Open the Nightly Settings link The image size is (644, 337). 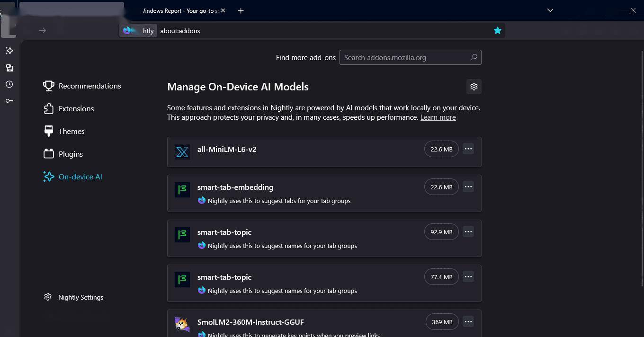[x=80, y=297]
